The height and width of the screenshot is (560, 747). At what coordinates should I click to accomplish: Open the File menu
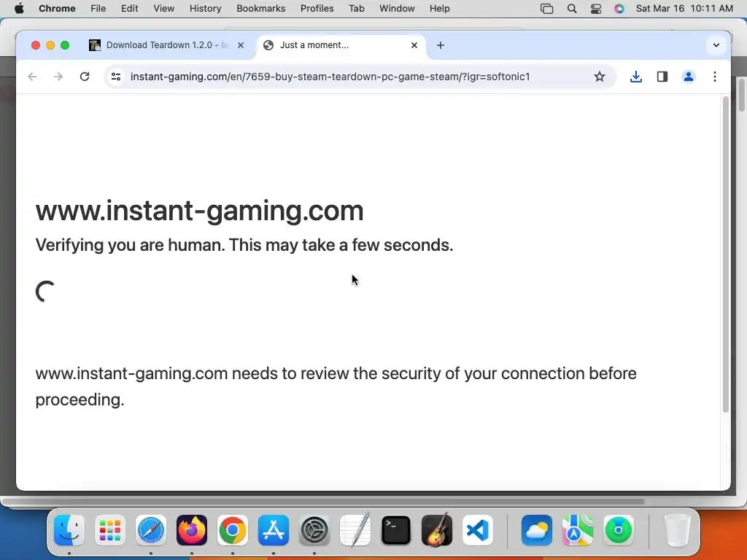pyautogui.click(x=98, y=9)
